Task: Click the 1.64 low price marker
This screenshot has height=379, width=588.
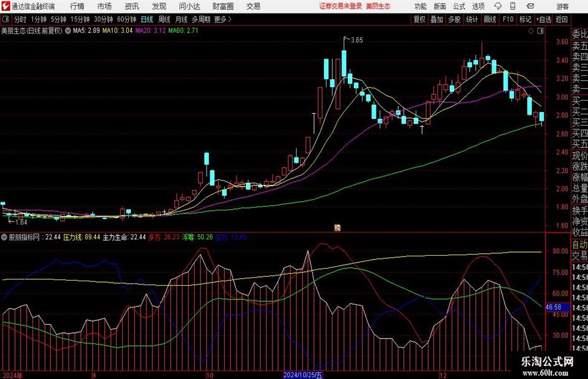Action: point(21,222)
